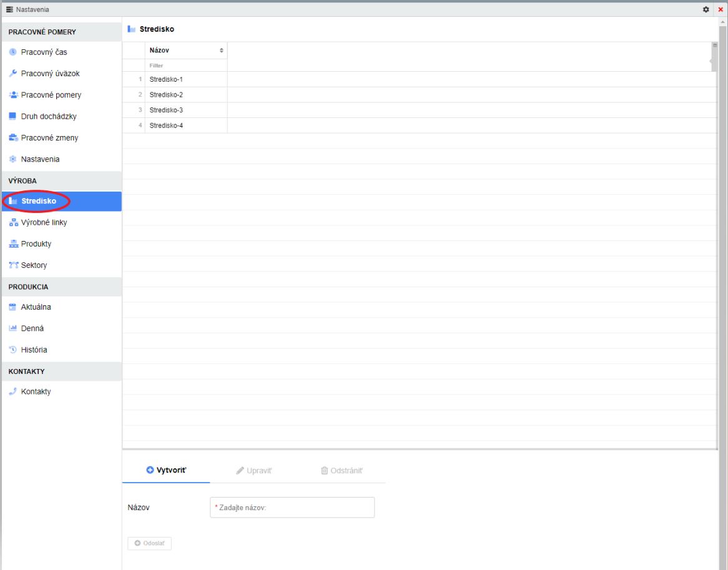Select the Vytvoriť tab
Viewport: 728px width, 570px height.
(x=166, y=470)
